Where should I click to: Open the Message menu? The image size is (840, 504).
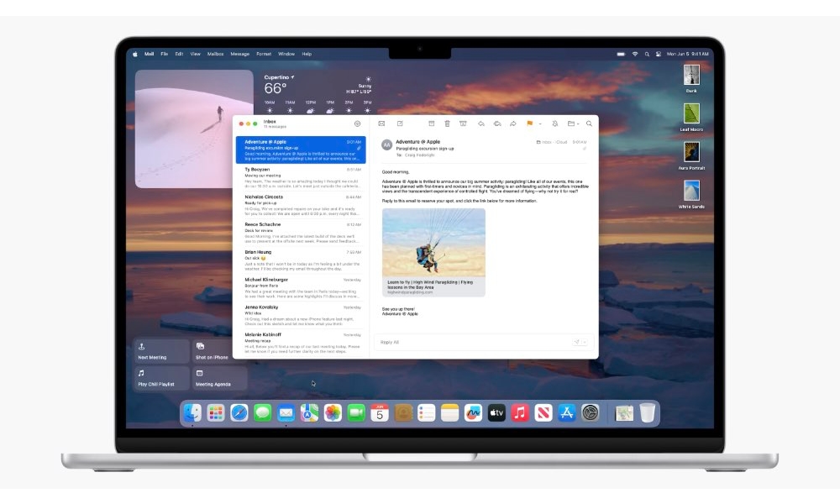coord(239,54)
